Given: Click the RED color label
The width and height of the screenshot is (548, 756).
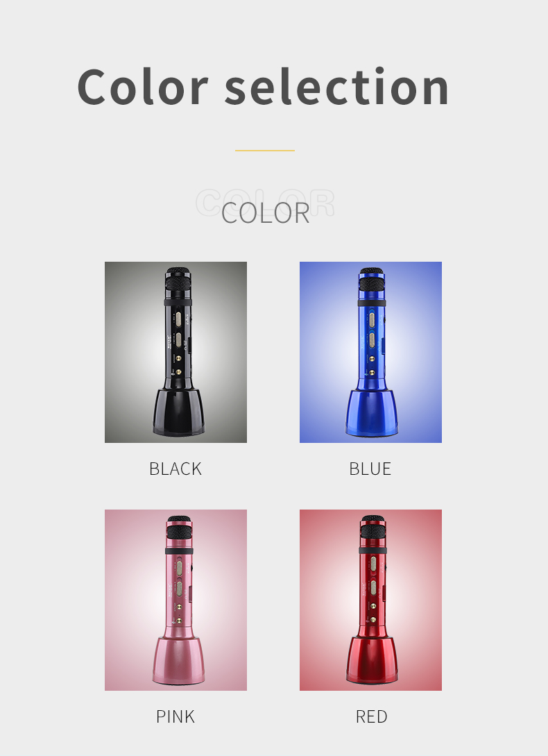Looking at the screenshot, I should tap(371, 716).
